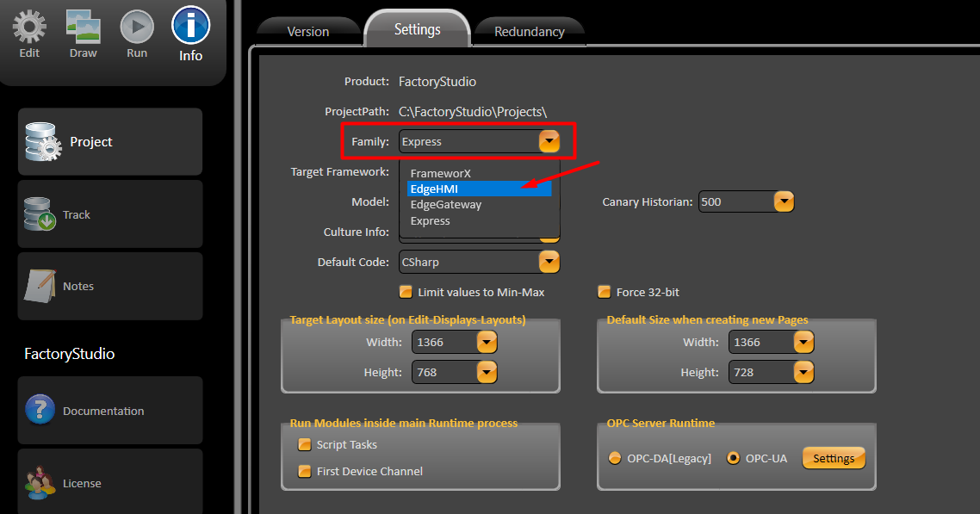
Task: Switch to the Draw workspace icon
Action: pyautogui.click(x=84, y=28)
